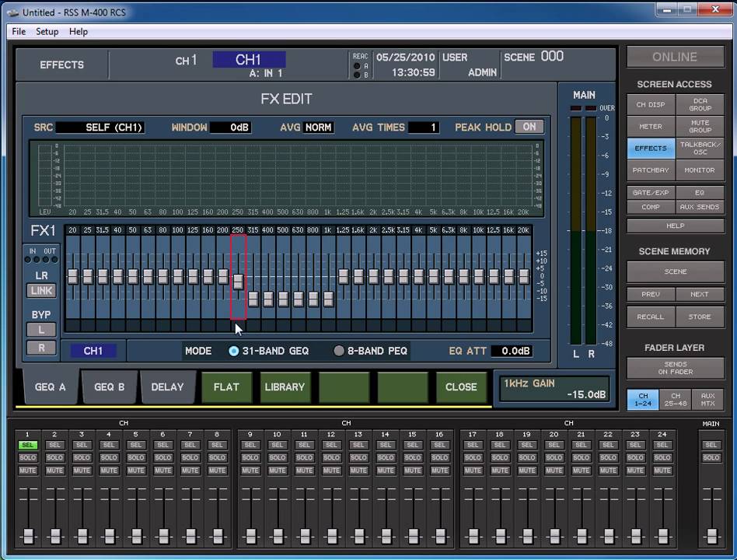Open the EQ LIBRARY
The height and width of the screenshot is (560, 737).
(285, 387)
